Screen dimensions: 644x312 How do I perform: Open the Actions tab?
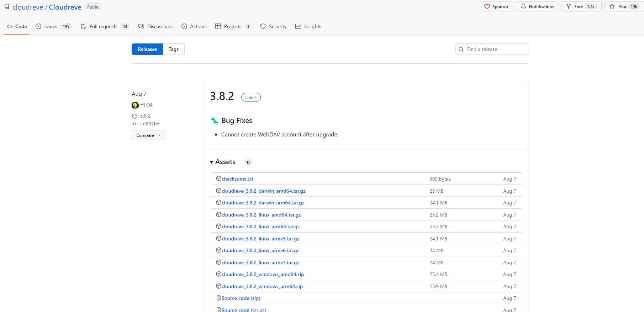(194, 26)
